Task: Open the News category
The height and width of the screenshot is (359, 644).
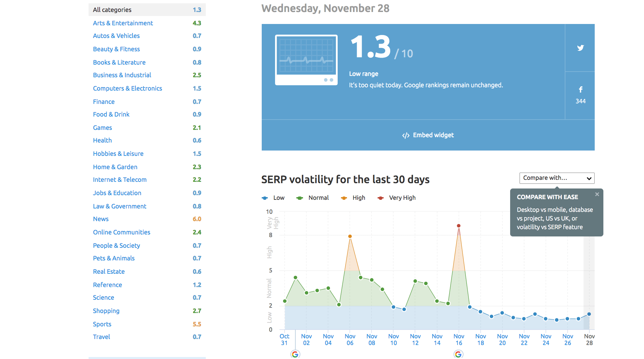Action: click(x=101, y=219)
